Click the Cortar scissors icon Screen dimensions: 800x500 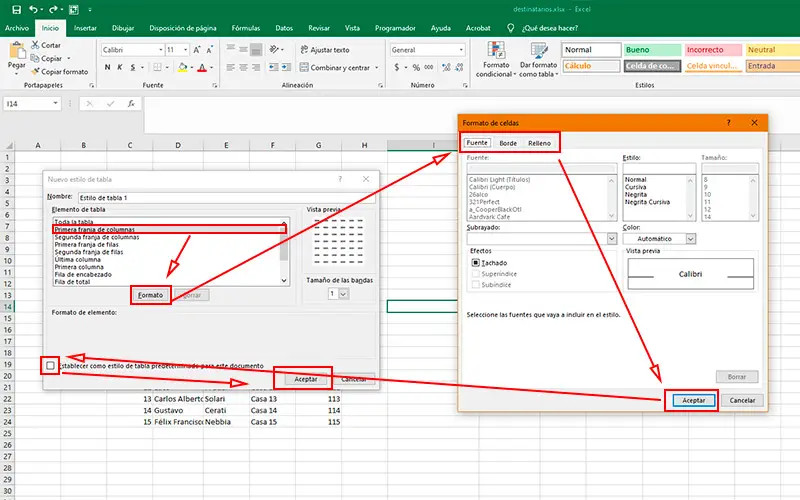click(x=35, y=46)
